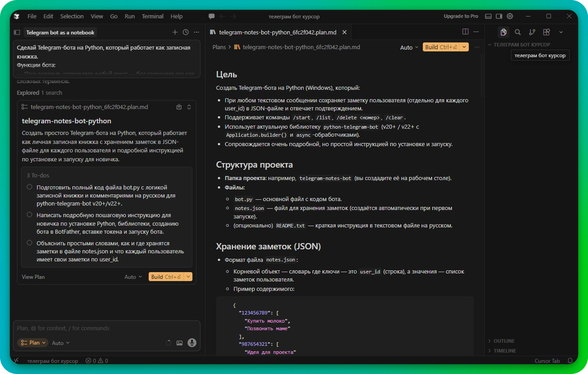Click the chat bubble icon in the title bar
The width and height of the screenshot is (588, 374).
[212, 16]
